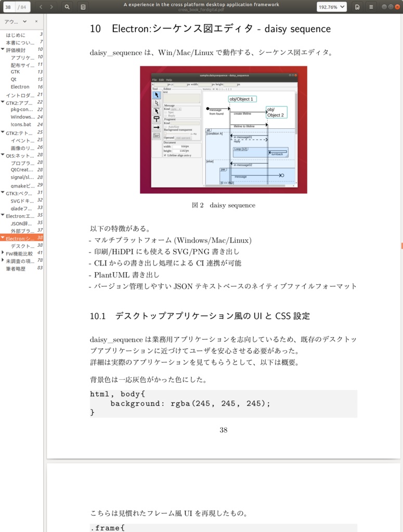The height and width of the screenshot is (532, 403).
Task: Collapse the 評価検討 outline section
Action: (x=3, y=49)
